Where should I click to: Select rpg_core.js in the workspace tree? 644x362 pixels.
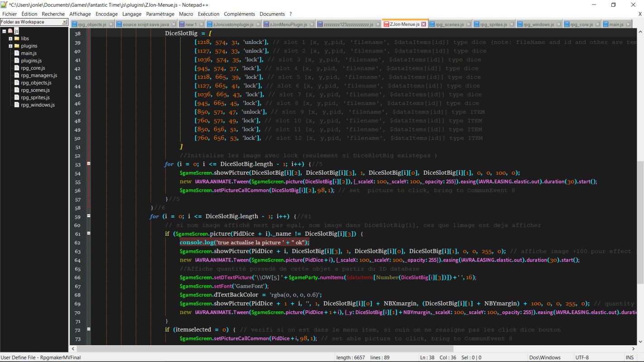tap(33, 68)
